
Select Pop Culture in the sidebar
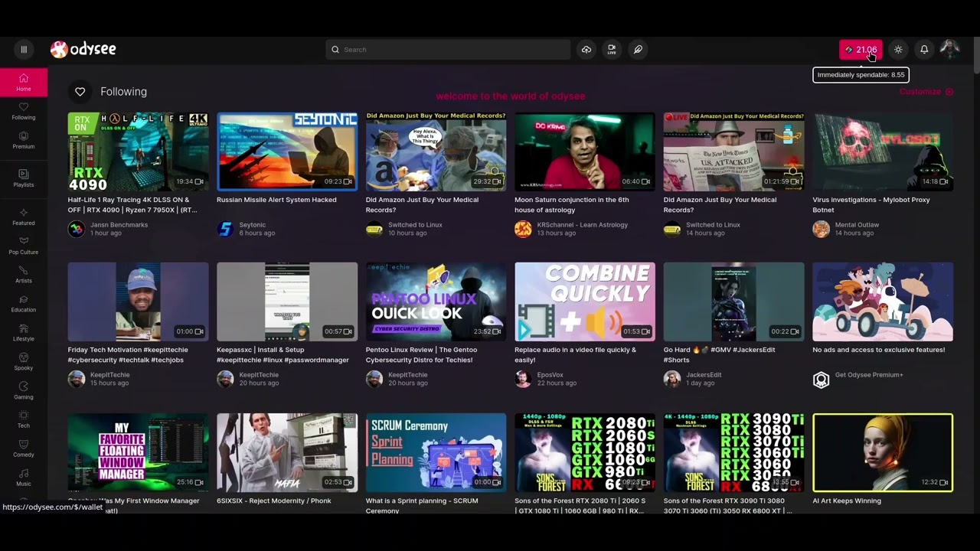click(24, 246)
